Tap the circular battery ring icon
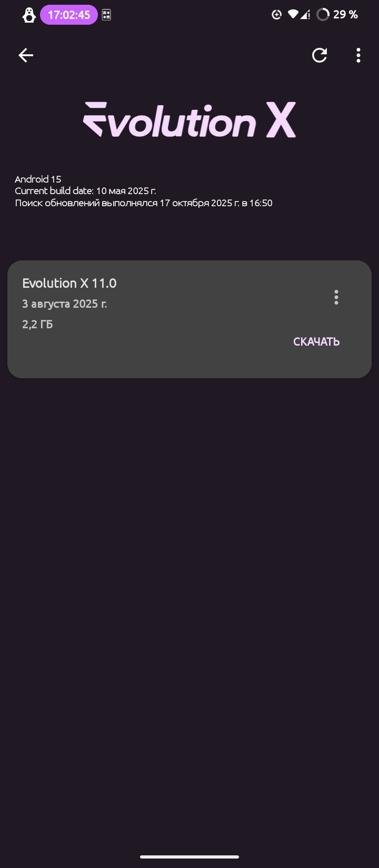 (x=323, y=15)
